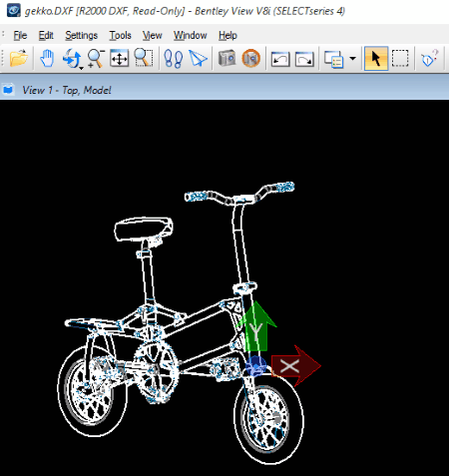449x476 pixels.
Task: Click the blue View 1 window icon
Action: point(8,90)
